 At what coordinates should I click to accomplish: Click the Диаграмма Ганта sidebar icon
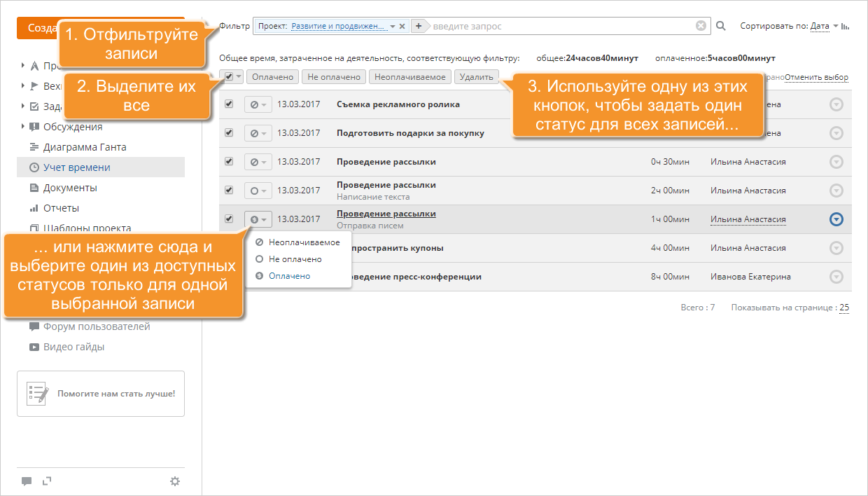[x=34, y=147]
